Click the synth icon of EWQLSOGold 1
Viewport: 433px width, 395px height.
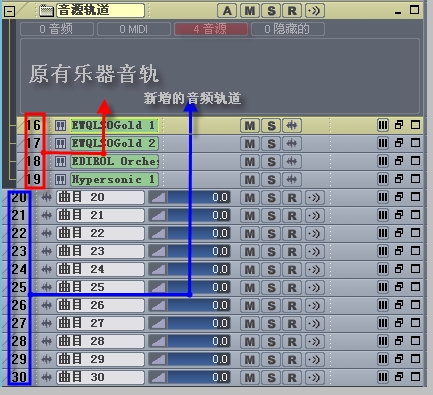pos(60,126)
